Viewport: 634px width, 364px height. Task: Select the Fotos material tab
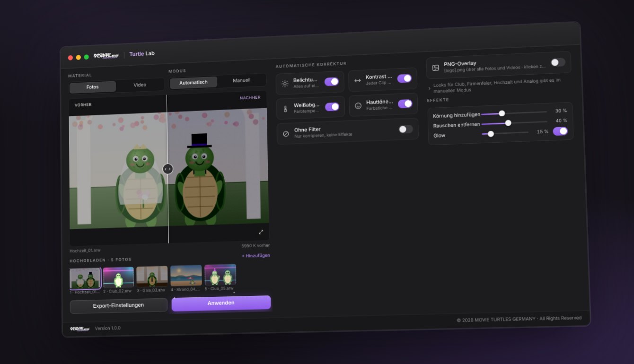[x=93, y=87]
